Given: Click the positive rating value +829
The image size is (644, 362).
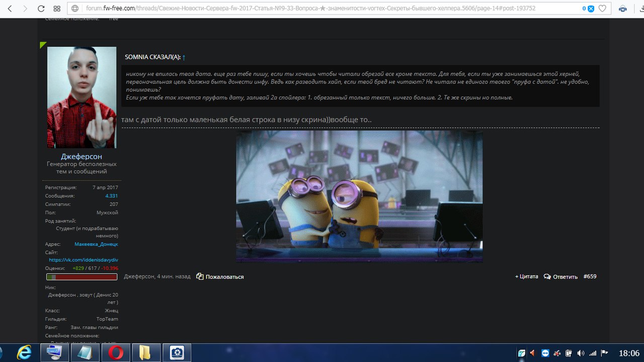Looking at the screenshot, I should (x=78, y=268).
